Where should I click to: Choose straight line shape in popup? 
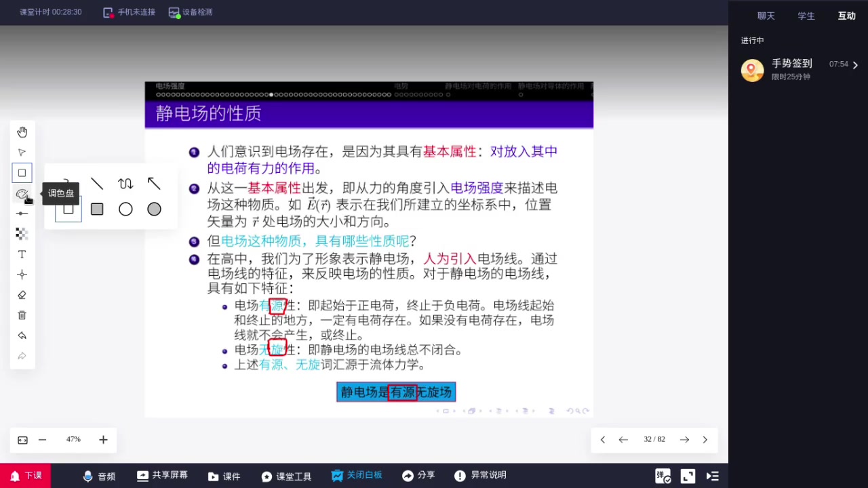tap(97, 184)
